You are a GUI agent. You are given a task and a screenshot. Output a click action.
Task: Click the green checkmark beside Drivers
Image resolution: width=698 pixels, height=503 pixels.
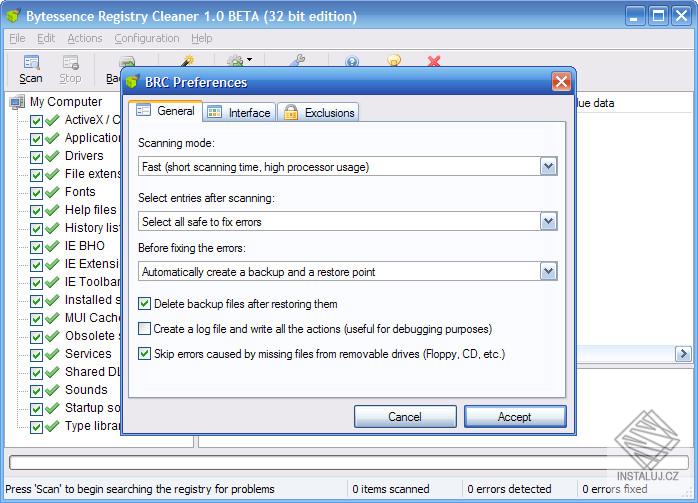pos(53,156)
